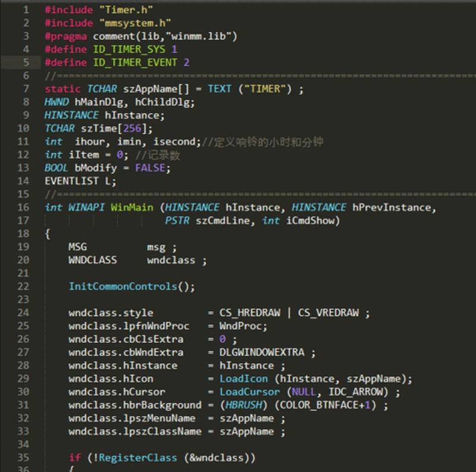Click ID_TIMER_SYS macro name
The width and height of the screenshot is (476, 472).
point(129,49)
